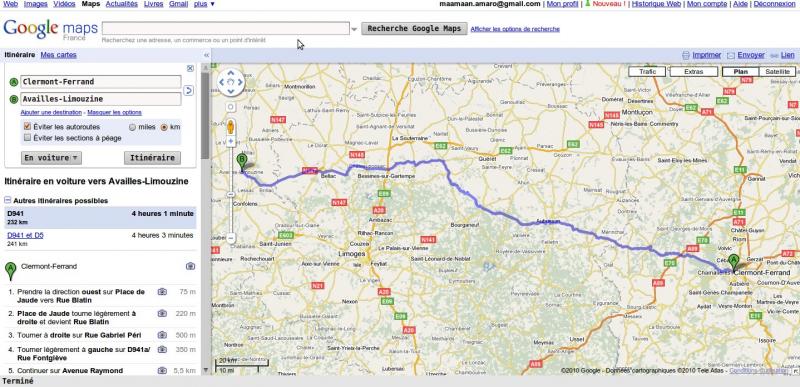This screenshot has width=800, height=387.
Task: Click the zoom in plus button
Action: coord(231,141)
